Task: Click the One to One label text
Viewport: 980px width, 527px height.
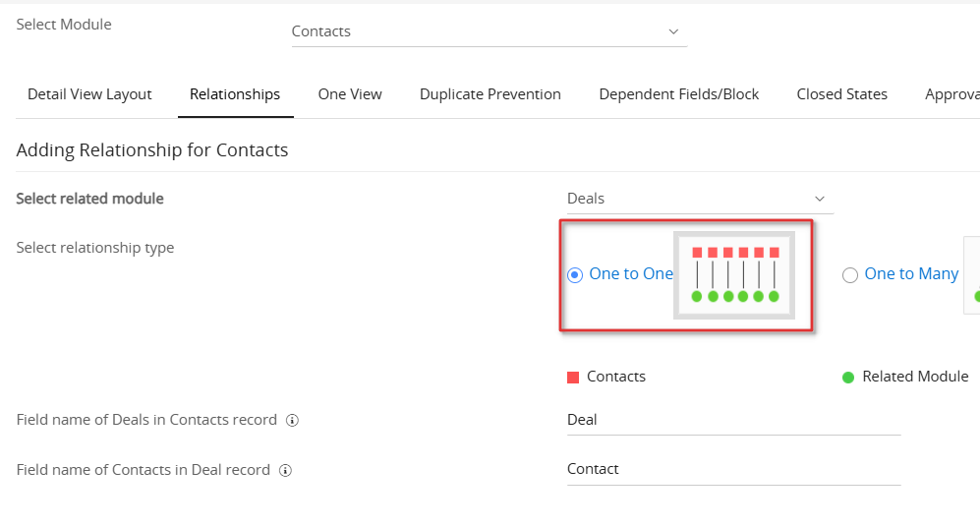Action: tap(631, 274)
